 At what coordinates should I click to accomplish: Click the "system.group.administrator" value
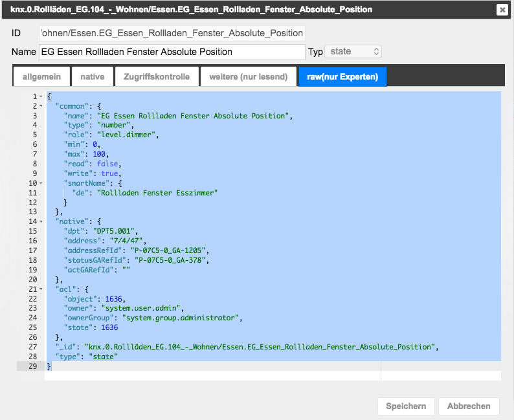point(180,318)
